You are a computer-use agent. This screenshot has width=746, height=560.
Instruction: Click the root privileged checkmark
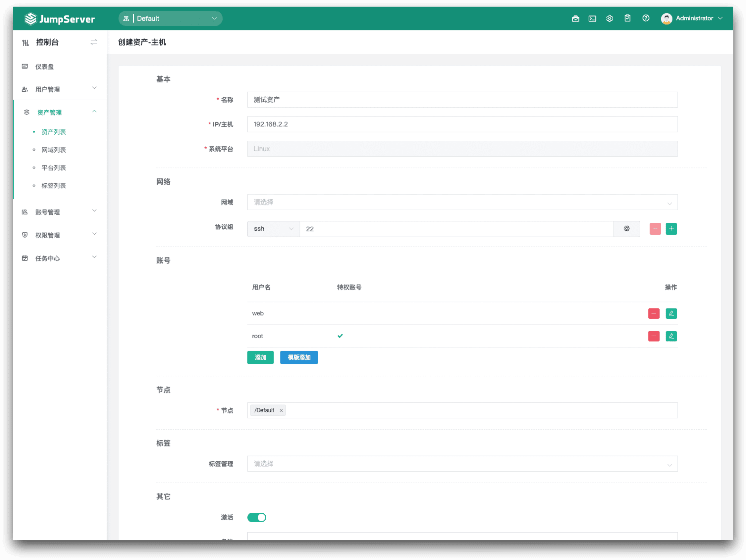click(340, 336)
